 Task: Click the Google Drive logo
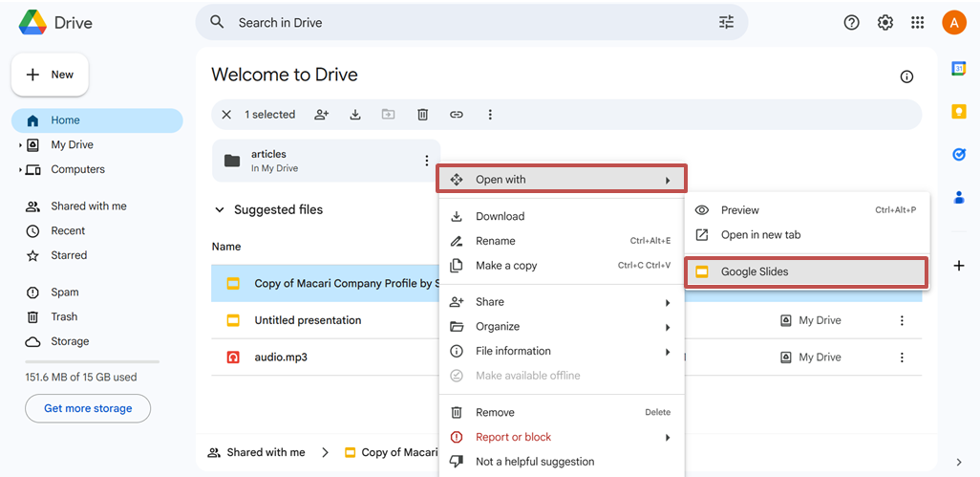pos(32,23)
